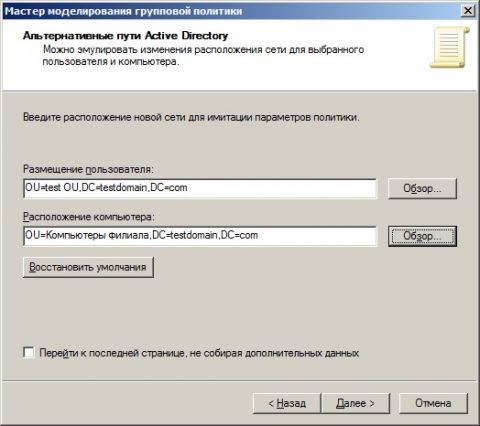Screen dimensions: 480x426
Task: Focus the Расположение компьютера input field
Action: pos(200,236)
